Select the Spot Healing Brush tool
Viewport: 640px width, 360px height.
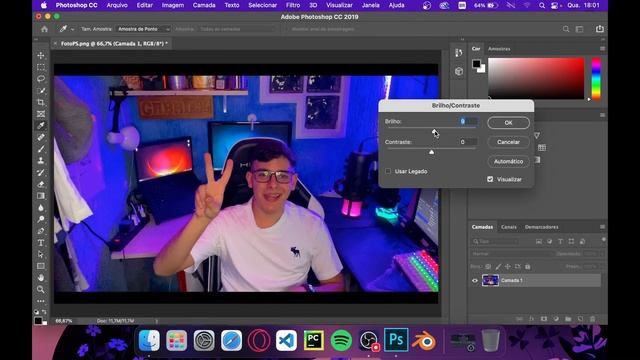pos(41,137)
